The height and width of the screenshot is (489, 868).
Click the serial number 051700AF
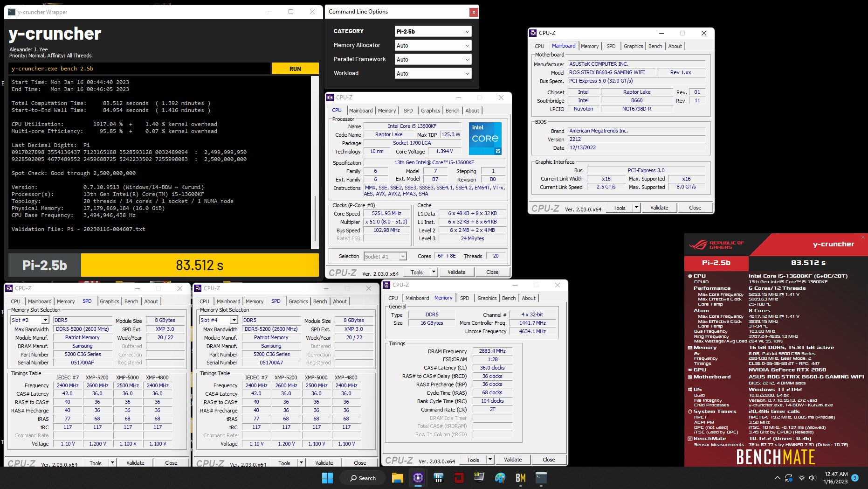(83, 363)
